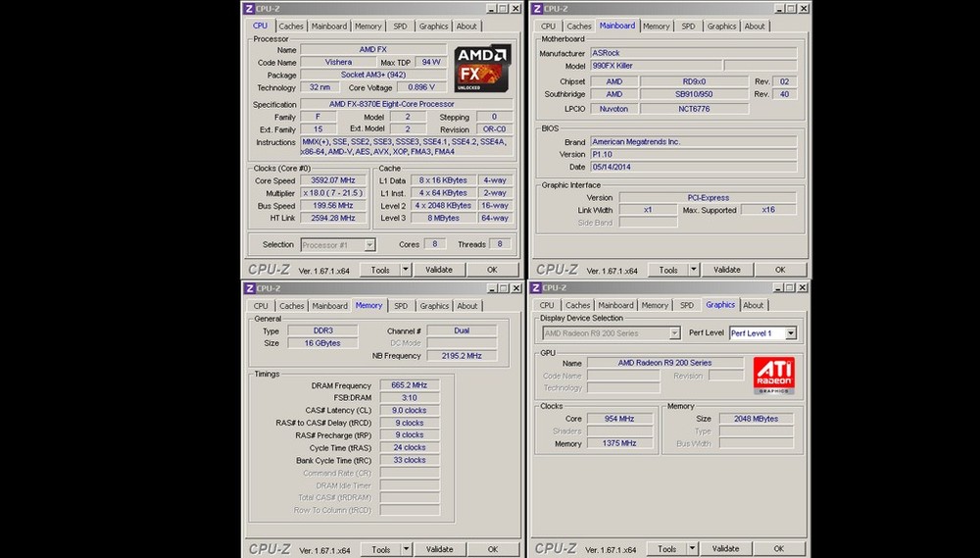
Task: Click the Multiplier value x 18.0
Action: [332, 192]
